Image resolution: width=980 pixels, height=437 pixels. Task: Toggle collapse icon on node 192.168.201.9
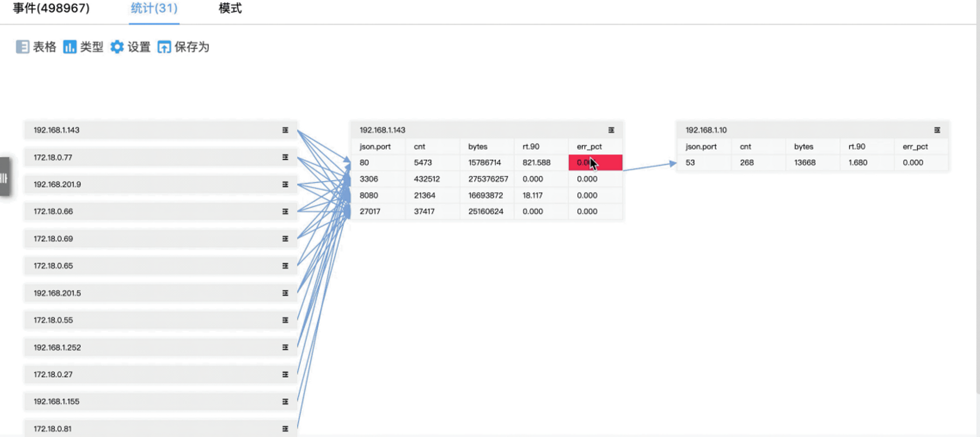285,185
